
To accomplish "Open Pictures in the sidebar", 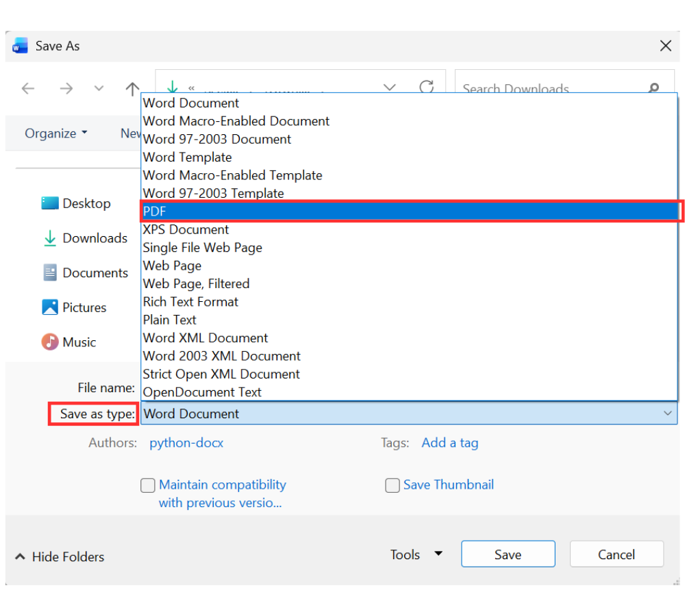I will tap(74, 307).
